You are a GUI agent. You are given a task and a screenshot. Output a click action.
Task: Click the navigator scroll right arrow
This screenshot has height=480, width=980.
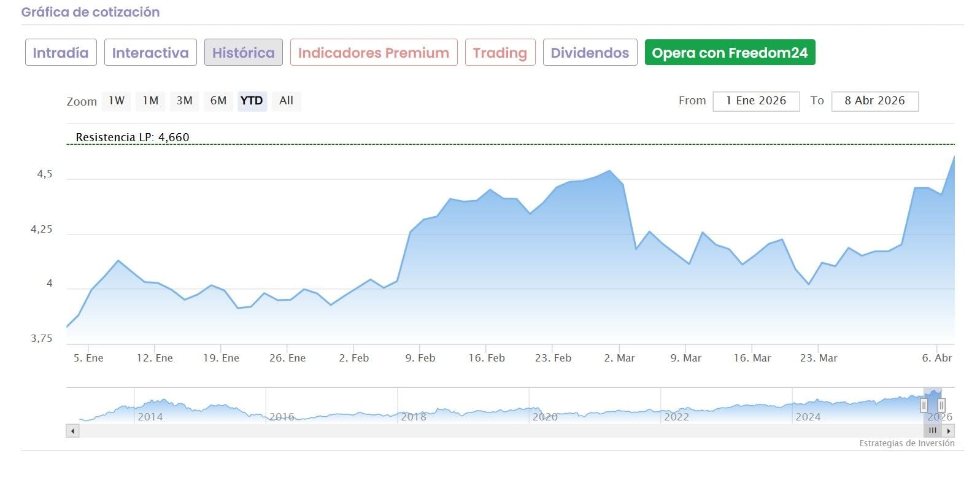tap(949, 431)
